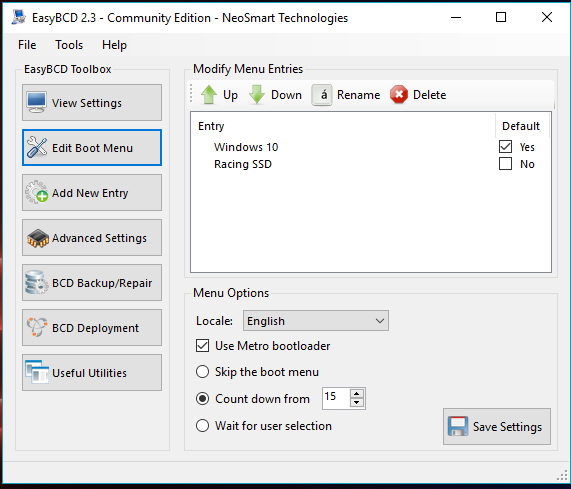
Task: Click the Save Settings floppy disk
Action: click(458, 426)
